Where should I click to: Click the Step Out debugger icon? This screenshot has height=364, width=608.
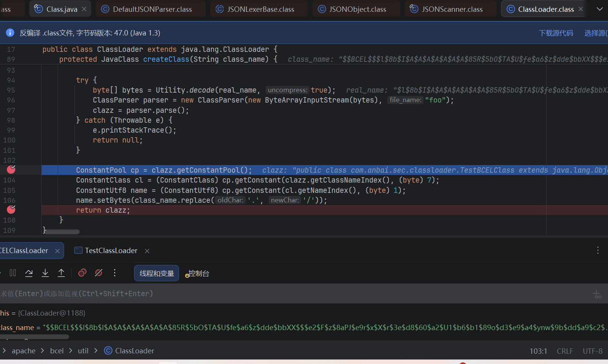pos(61,273)
